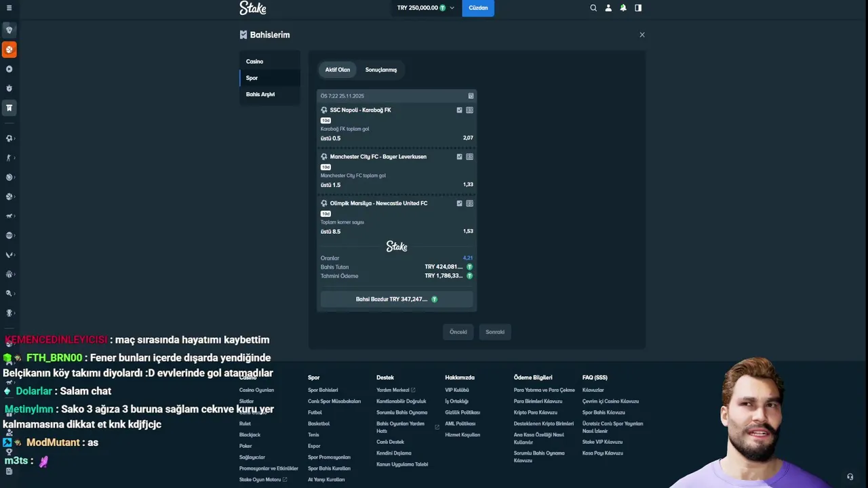Image resolution: width=868 pixels, height=488 pixels.
Task: Open stats chart icon for Olimpik Marsilya match
Action: tap(459, 203)
